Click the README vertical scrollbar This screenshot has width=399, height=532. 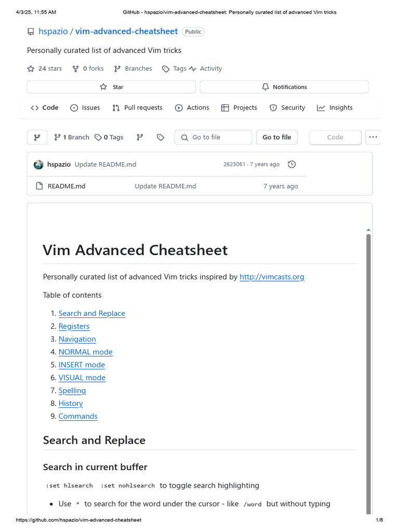[x=368, y=364]
